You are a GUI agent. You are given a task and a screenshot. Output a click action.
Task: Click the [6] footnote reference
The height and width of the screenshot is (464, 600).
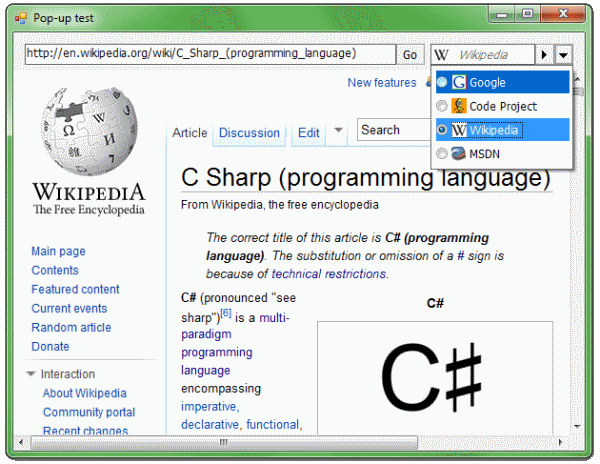click(226, 313)
